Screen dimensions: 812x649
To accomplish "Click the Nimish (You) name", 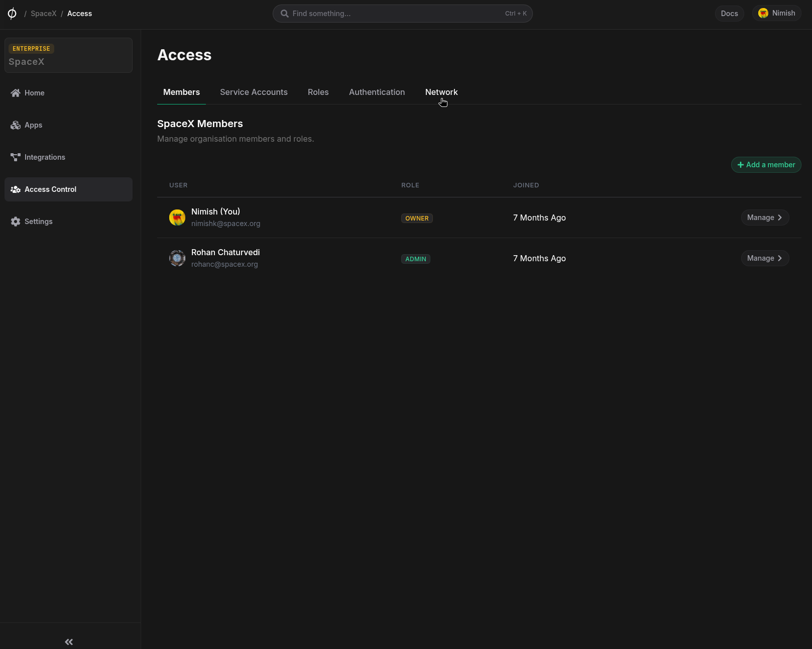I will click(x=215, y=211).
